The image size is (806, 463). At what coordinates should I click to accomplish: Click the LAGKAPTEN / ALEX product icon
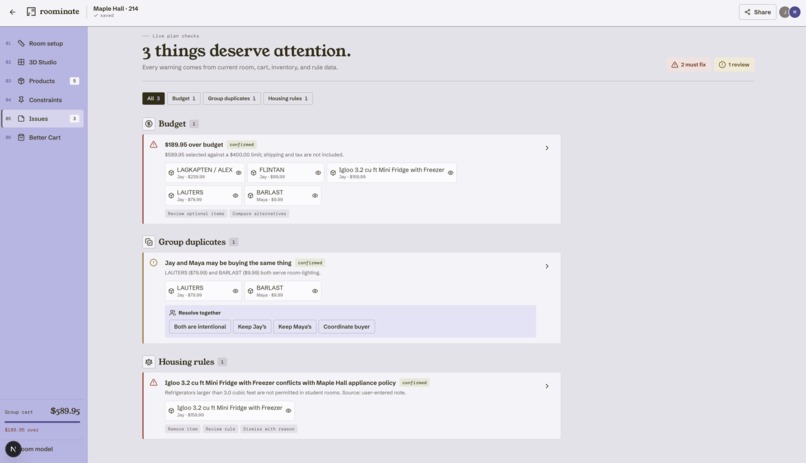[x=171, y=173]
